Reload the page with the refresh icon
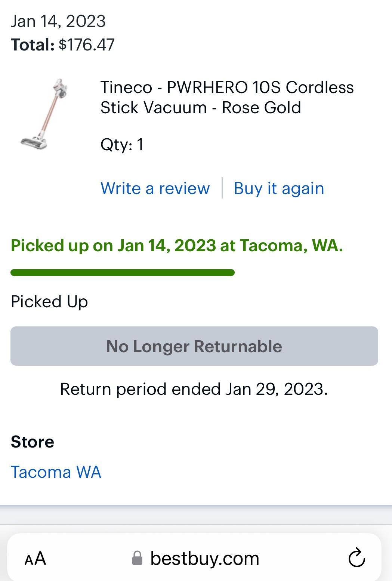The image size is (392, 581). point(356,558)
